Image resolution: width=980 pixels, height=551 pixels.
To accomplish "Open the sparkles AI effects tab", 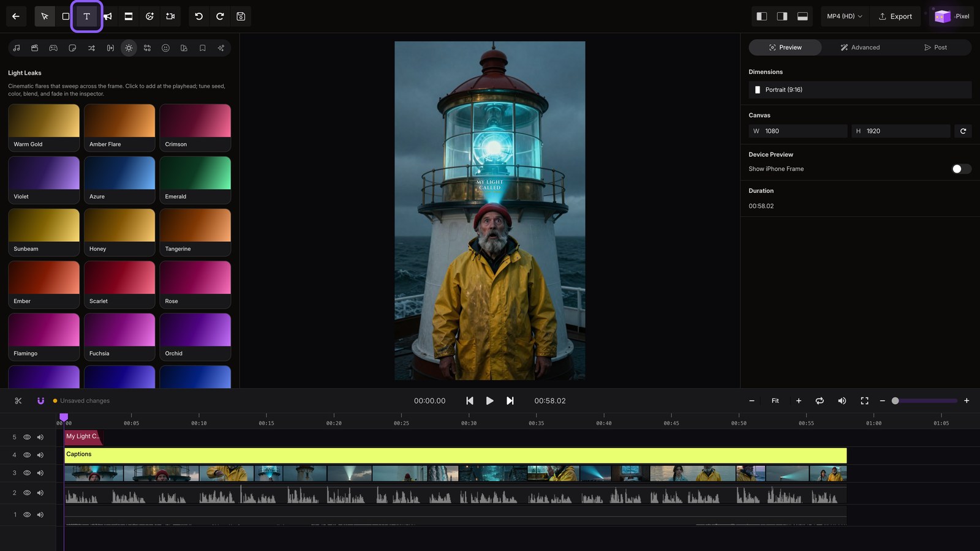I will click(221, 48).
